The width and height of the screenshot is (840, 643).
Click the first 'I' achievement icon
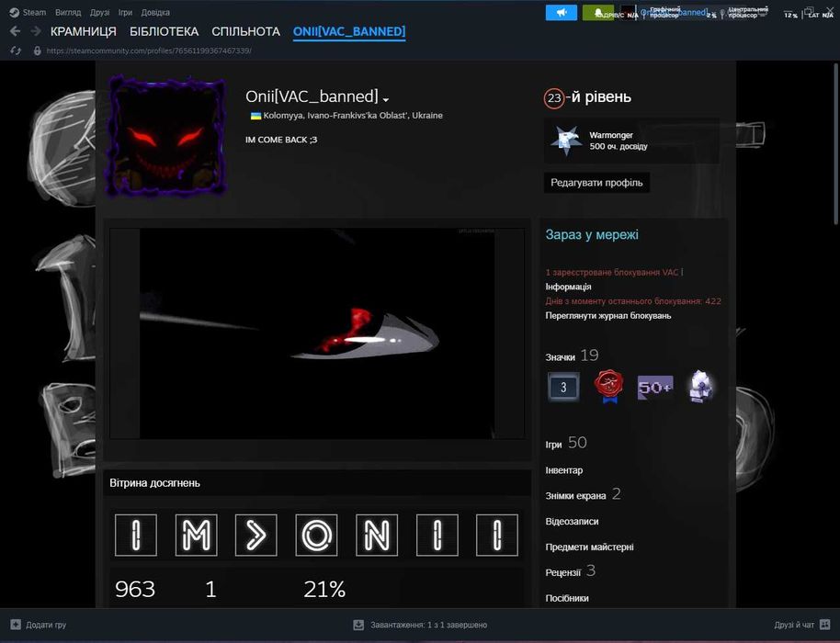coord(136,535)
